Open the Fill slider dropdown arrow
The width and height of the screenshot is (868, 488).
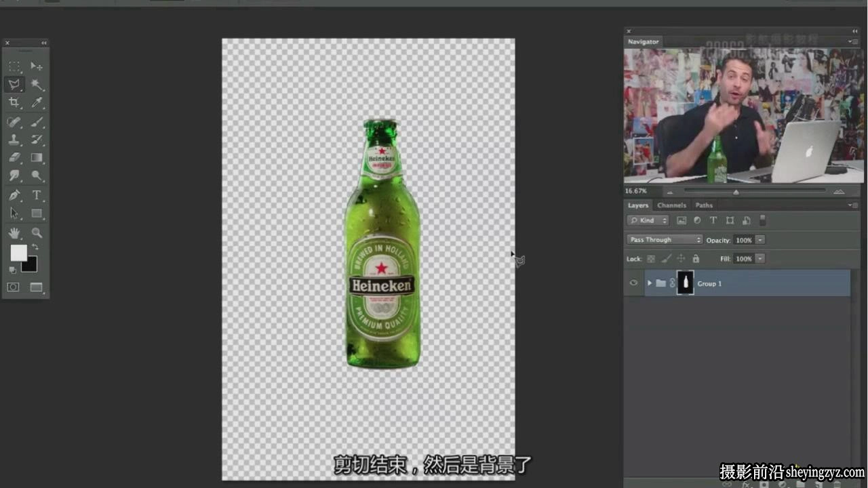[x=760, y=259]
